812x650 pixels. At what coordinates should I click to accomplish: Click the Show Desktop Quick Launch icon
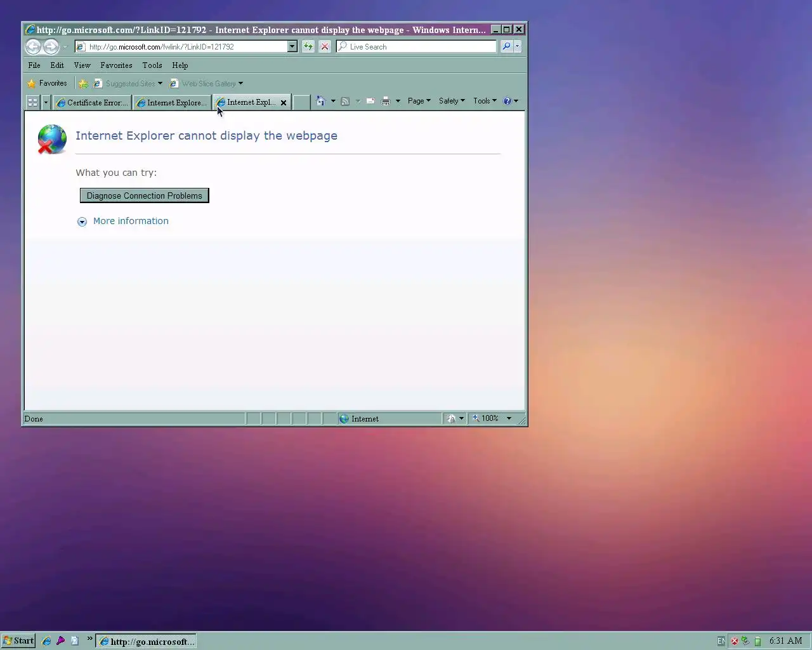(x=75, y=641)
